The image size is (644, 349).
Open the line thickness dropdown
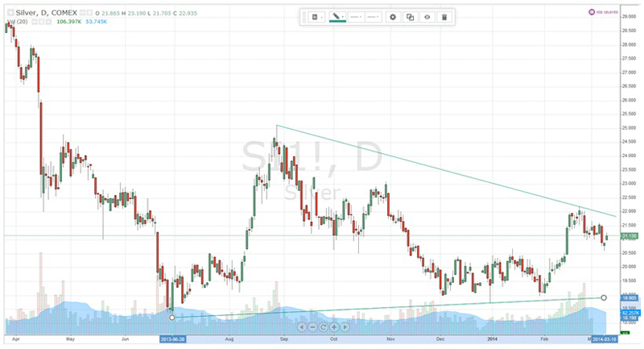click(373, 17)
